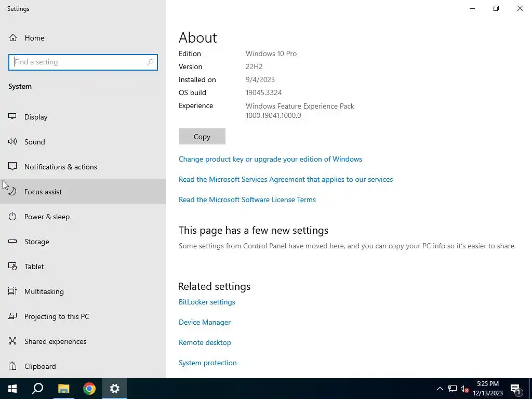Screen dimensions: 532x399
Task: Select Focus assist in sidebar
Action: (83, 191)
